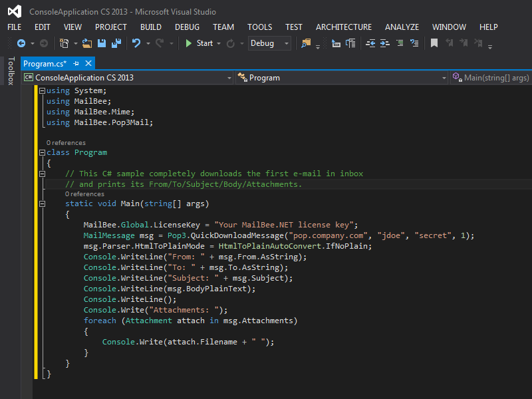Viewport: 532px width, 399px height.
Task: Collapse the static void Main method
Action: (x=43, y=203)
